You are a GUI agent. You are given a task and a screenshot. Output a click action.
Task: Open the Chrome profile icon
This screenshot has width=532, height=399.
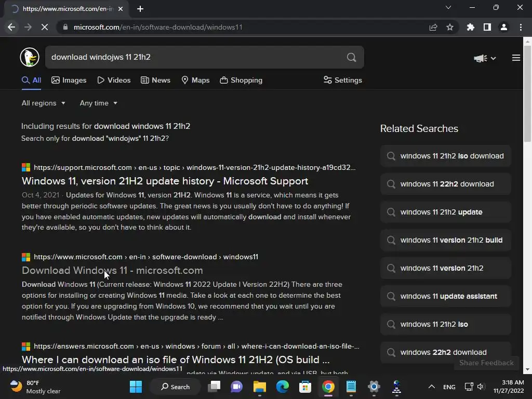504,27
